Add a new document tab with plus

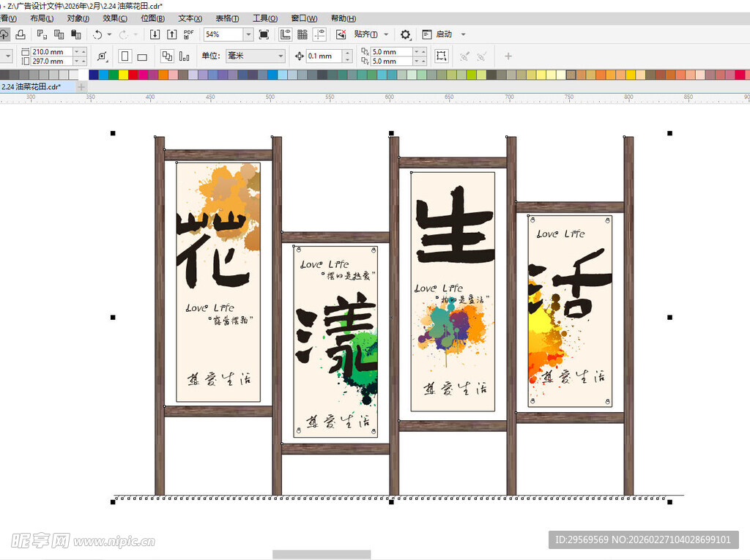click(81, 86)
